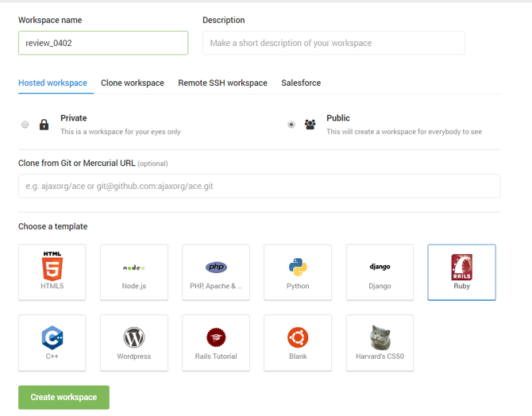The width and height of the screenshot is (532, 416).
Task: Click the Description input field
Action: 333,43
